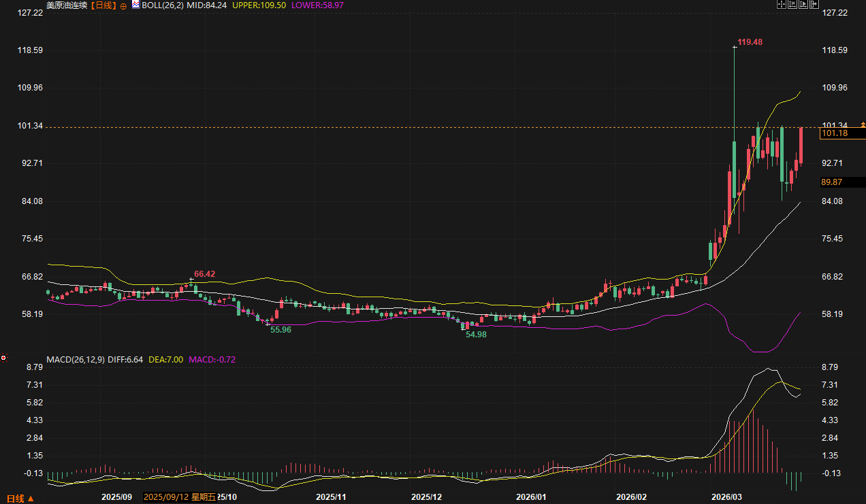Screen dimensions: 866x504
Task: Click the 66.42 peak price label
Action: pyautogui.click(x=204, y=274)
